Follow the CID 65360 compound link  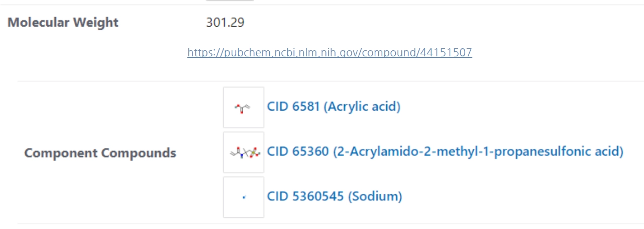(x=445, y=151)
